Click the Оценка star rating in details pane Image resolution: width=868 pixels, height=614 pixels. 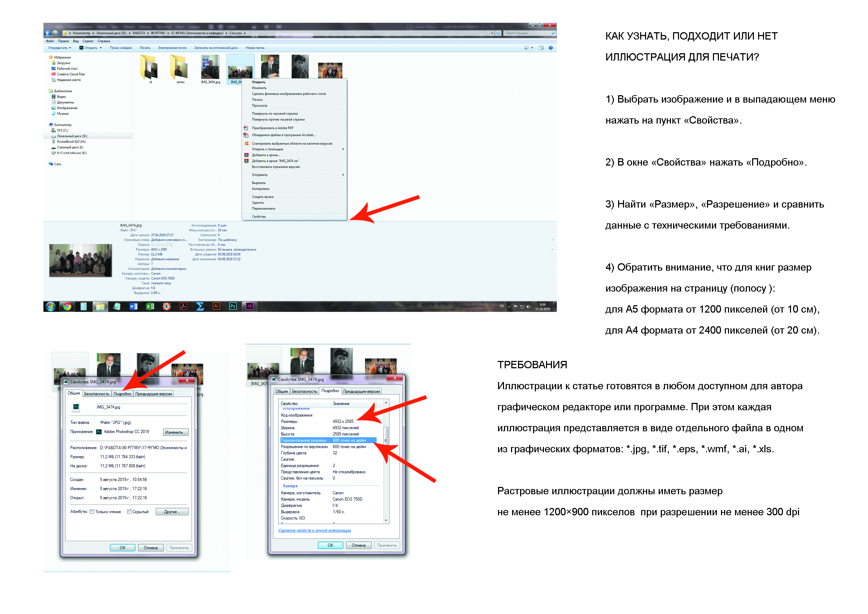pos(162,245)
